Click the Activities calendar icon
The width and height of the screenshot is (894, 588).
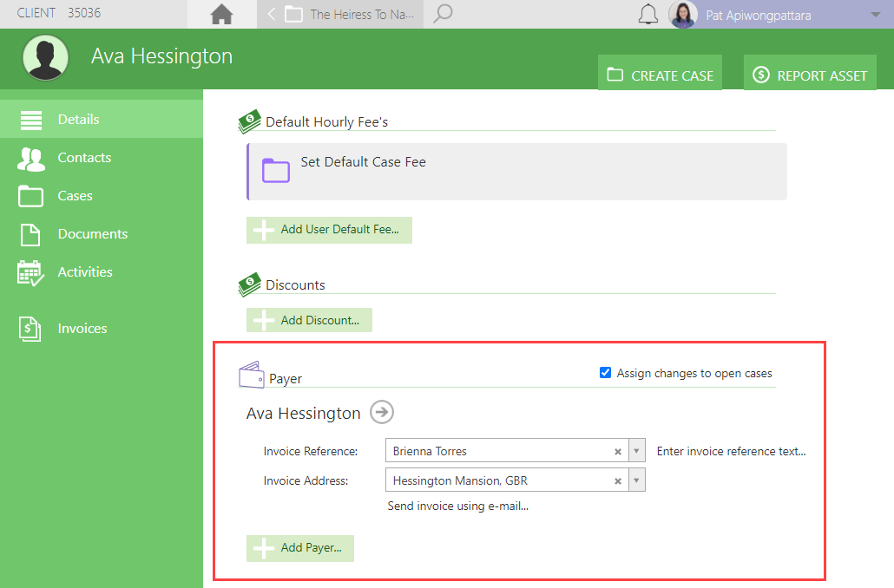[30, 273]
